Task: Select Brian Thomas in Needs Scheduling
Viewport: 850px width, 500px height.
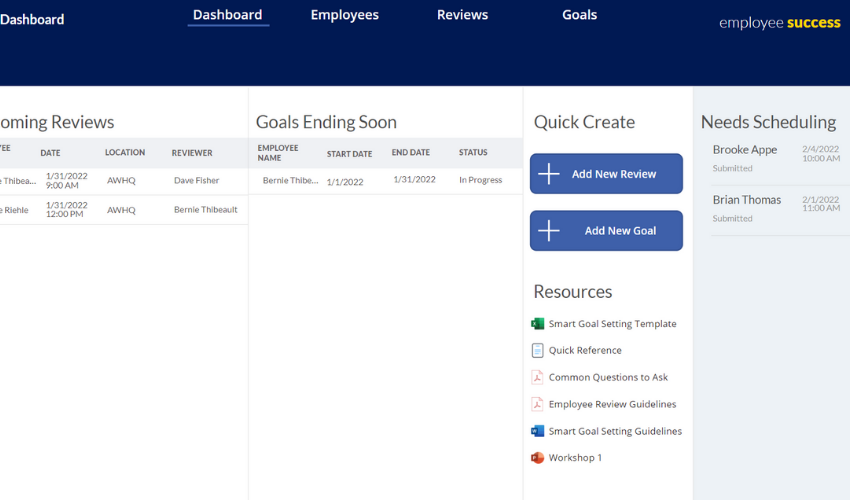Action: [x=746, y=200]
